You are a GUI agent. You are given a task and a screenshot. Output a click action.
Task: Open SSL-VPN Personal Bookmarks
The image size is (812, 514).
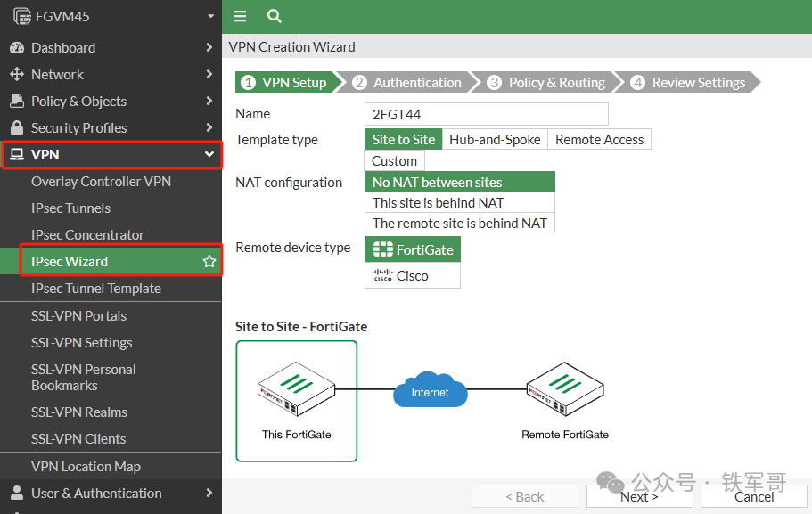coord(84,378)
